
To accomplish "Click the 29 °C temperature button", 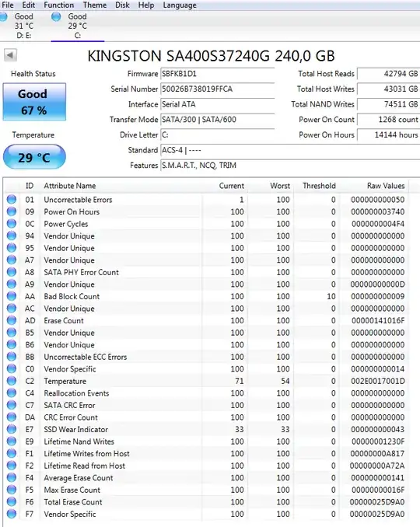I will pyautogui.click(x=34, y=157).
